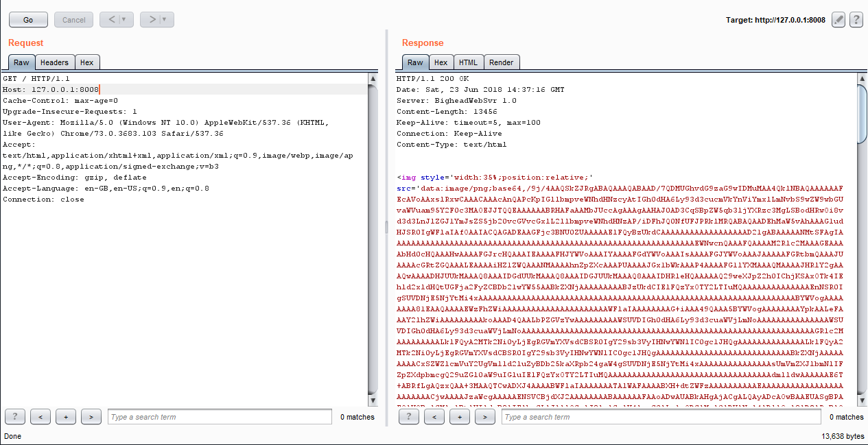
Task: Go to previous match in request search
Action: pos(40,417)
